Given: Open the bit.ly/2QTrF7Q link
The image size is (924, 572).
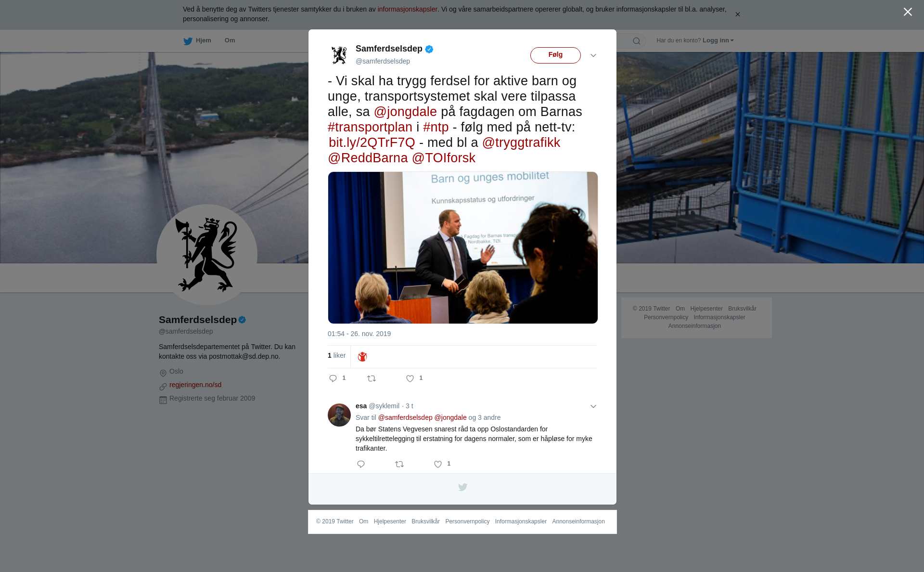Looking at the screenshot, I should point(372,143).
